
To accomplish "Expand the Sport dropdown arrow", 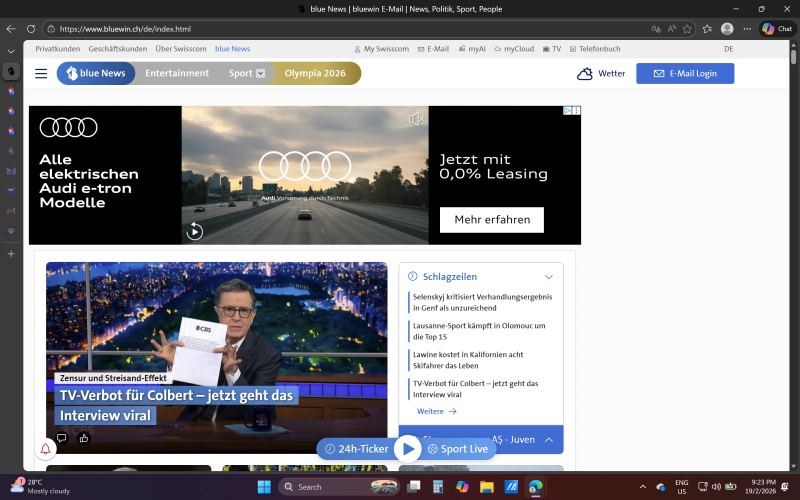I will coord(261,73).
